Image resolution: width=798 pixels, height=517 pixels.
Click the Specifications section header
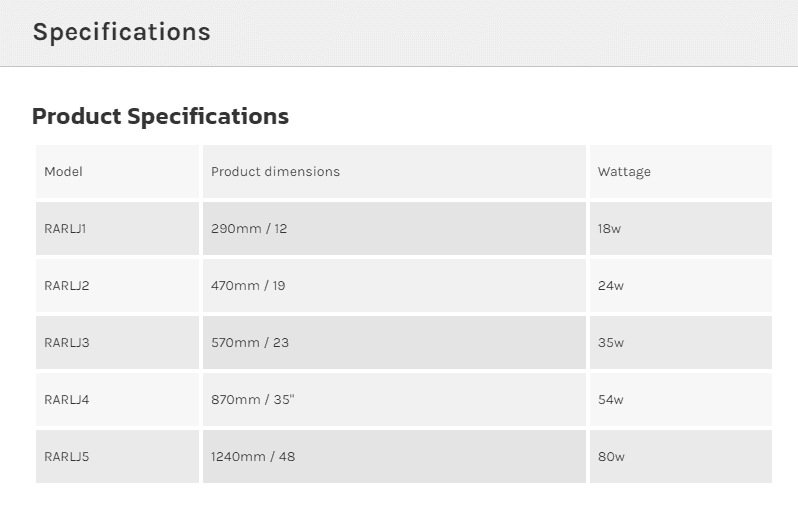click(122, 32)
